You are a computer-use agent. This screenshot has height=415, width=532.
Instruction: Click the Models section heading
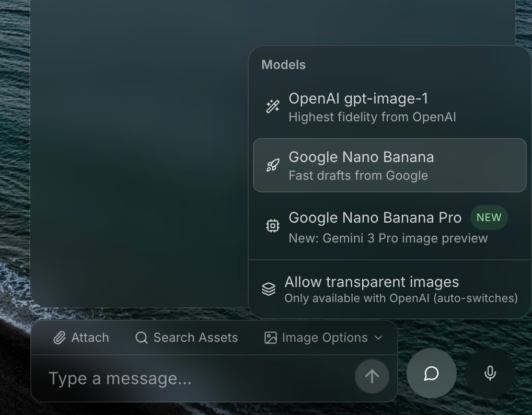[x=284, y=65]
